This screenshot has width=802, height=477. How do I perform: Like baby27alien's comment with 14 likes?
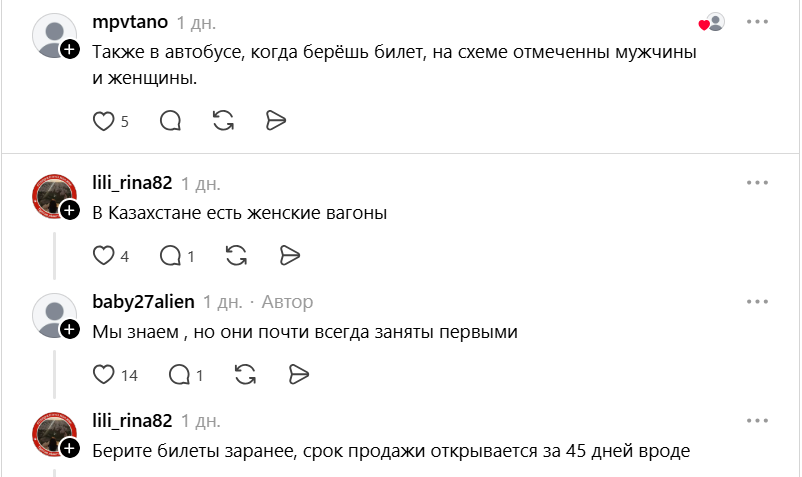[103, 375]
